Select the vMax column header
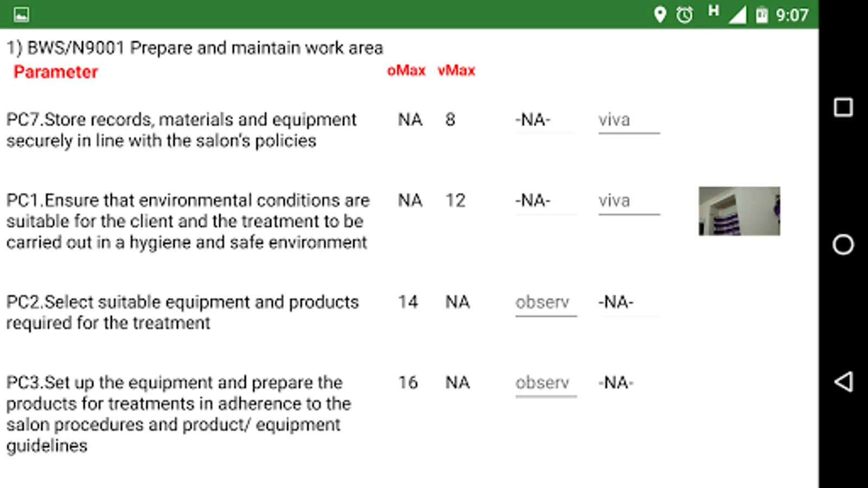The height and width of the screenshot is (488, 868). [x=456, y=70]
